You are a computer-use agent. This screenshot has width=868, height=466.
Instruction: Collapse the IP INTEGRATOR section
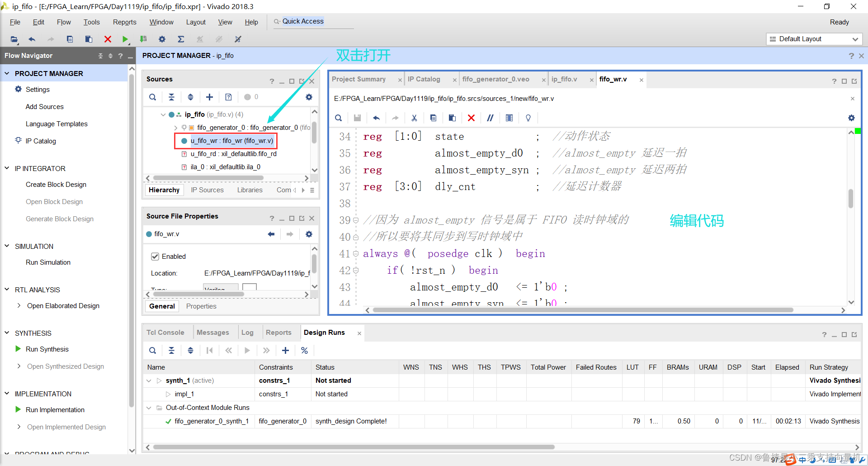tap(7, 168)
